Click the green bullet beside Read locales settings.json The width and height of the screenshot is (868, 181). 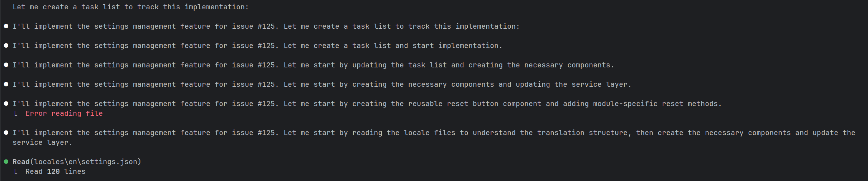click(6, 162)
